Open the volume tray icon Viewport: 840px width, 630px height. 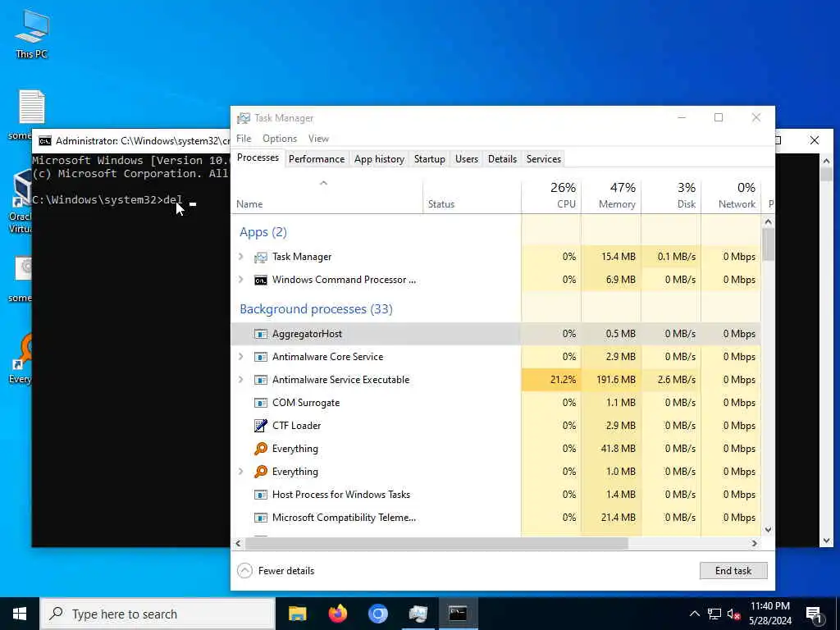(x=734, y=614)
